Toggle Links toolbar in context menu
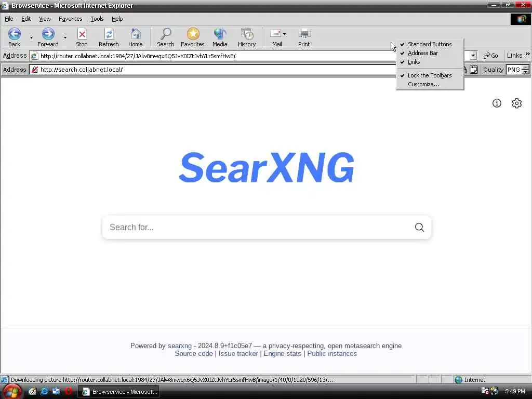The image size is (532, 399). point(430,62)
